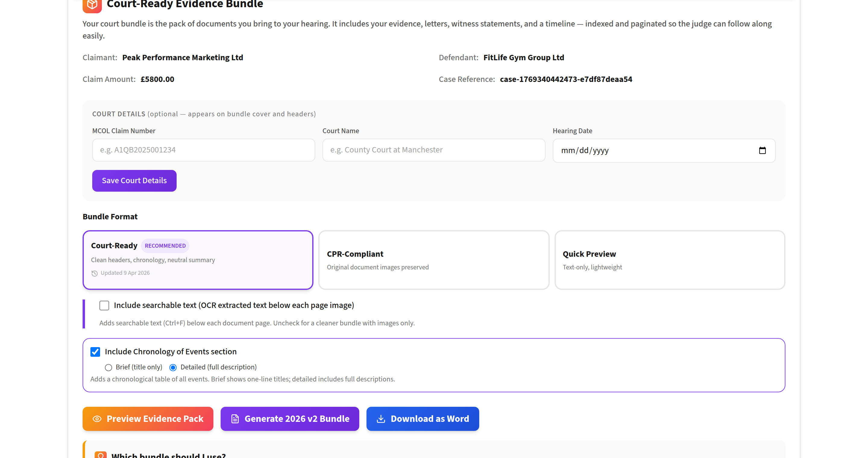Click the lightbulb icon by 'Which bundle should I use?'
This screenshot has height=458, width=868.
click(100, 455)
